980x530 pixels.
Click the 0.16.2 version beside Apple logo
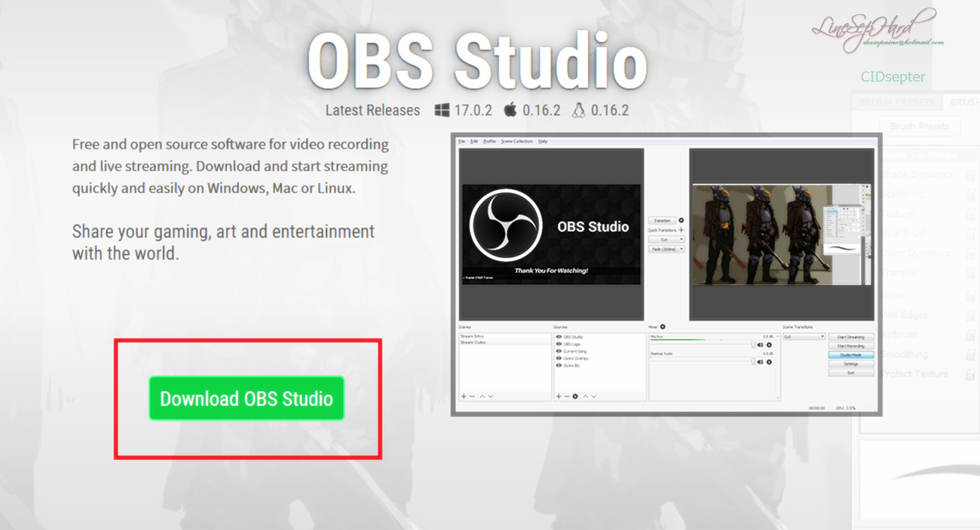541,110
